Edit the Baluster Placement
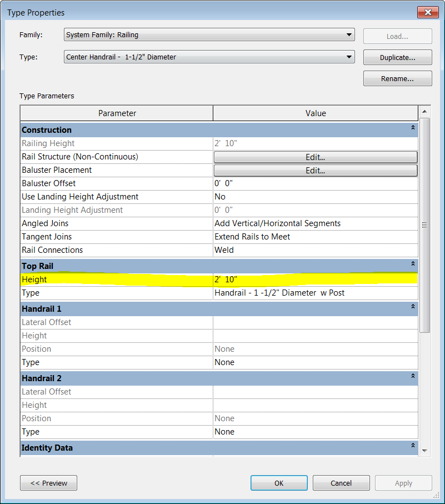Viewport: 445px width, 504px height. coord(316,171)
